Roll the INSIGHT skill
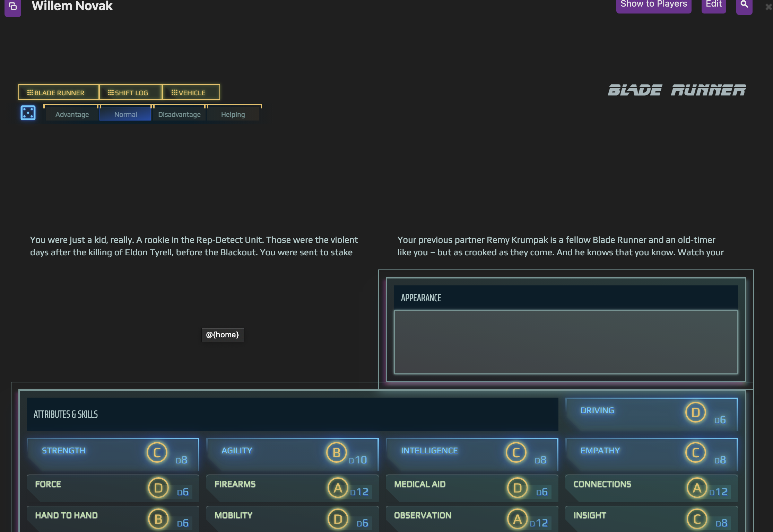 tap(590, 515)
